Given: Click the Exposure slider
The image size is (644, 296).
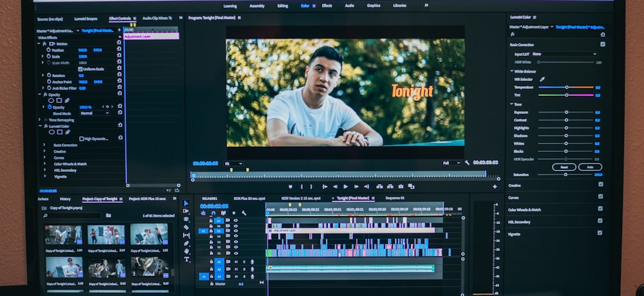Looking at the screenshot, I should (566, 112).
